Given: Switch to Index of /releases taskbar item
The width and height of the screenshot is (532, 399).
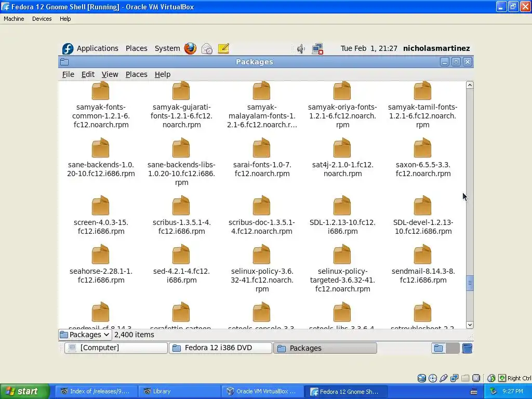Looking at the screenshot, I should [x=96, y=391].
